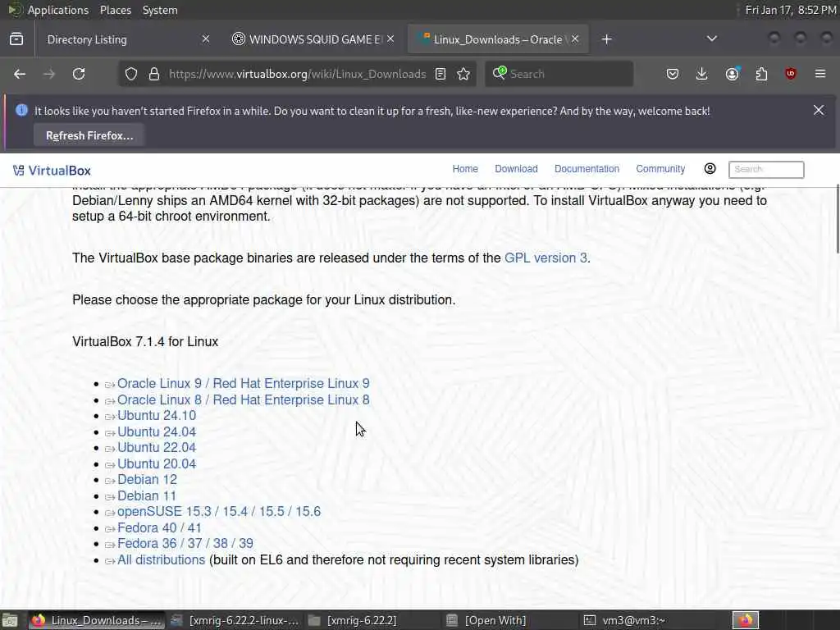
Task: Download Oracle Linux 9 / RHEL 9 package
Action: [x=243, y=384]
